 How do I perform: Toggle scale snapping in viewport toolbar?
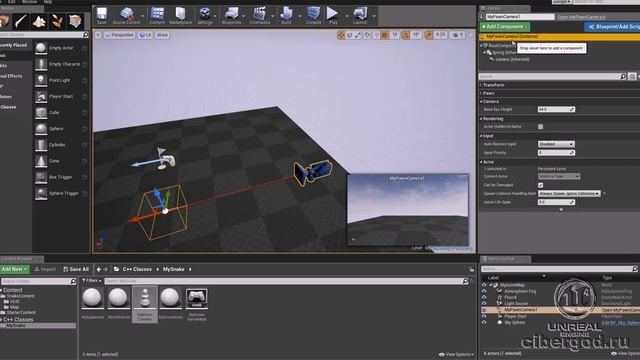[x=428, y=36]
